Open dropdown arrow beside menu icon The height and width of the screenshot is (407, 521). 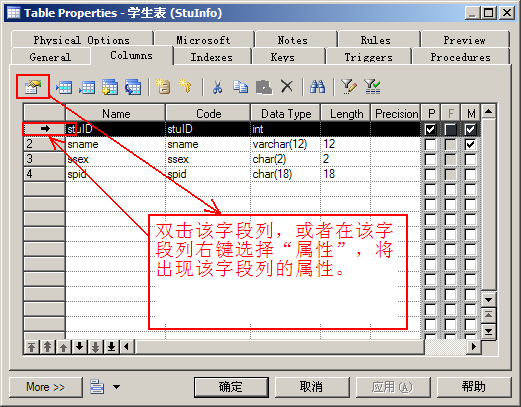point(116,387)
